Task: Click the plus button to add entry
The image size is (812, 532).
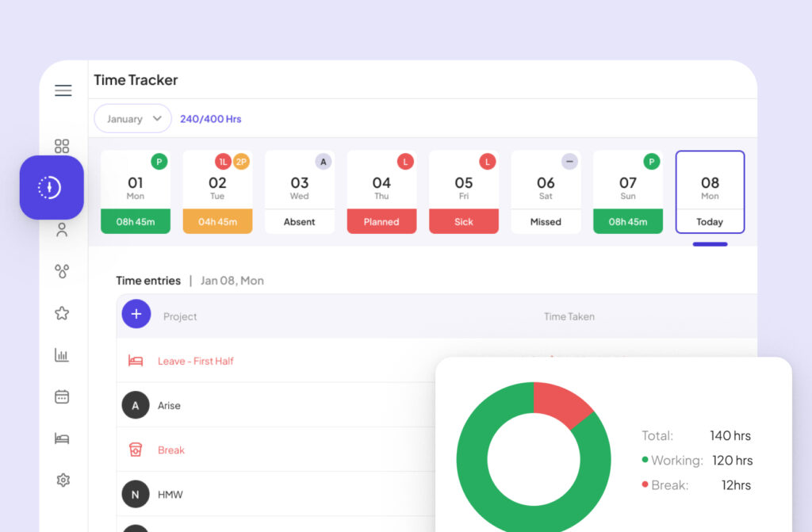Action: [136, 314]
